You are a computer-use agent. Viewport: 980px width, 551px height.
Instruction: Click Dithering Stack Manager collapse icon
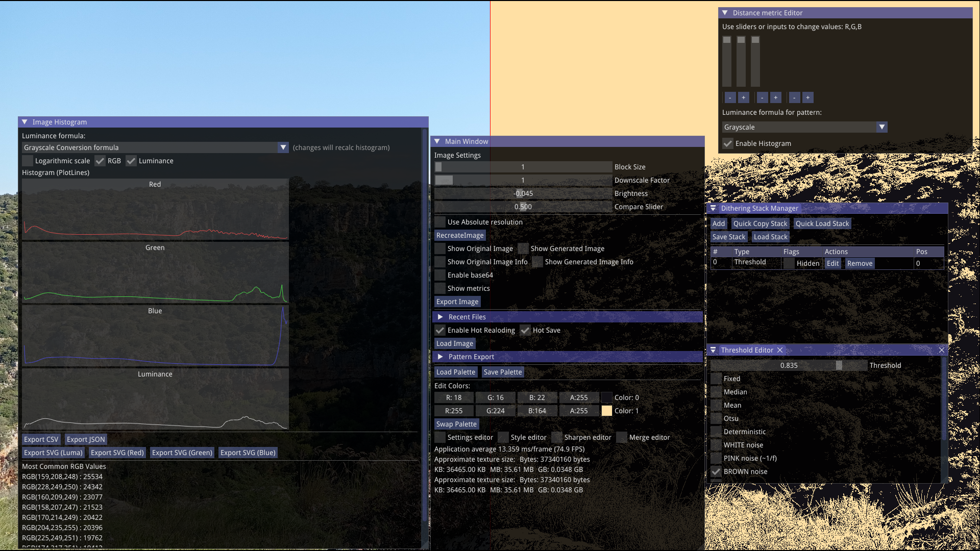tap(713, 208)
